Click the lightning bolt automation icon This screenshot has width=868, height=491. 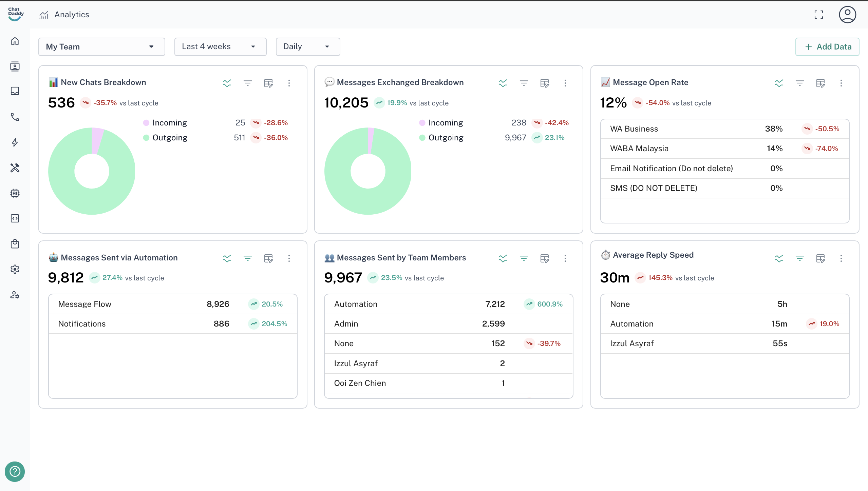click(15, 142)
